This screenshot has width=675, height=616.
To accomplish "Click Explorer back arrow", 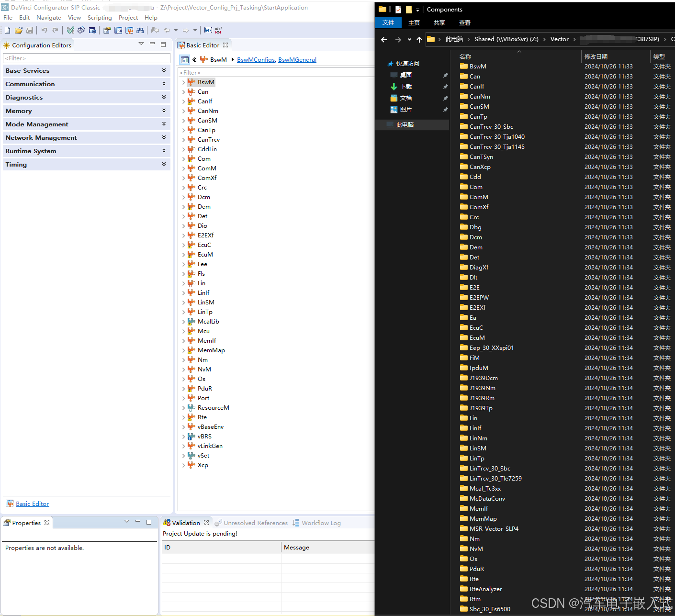I will coord(384,40).
